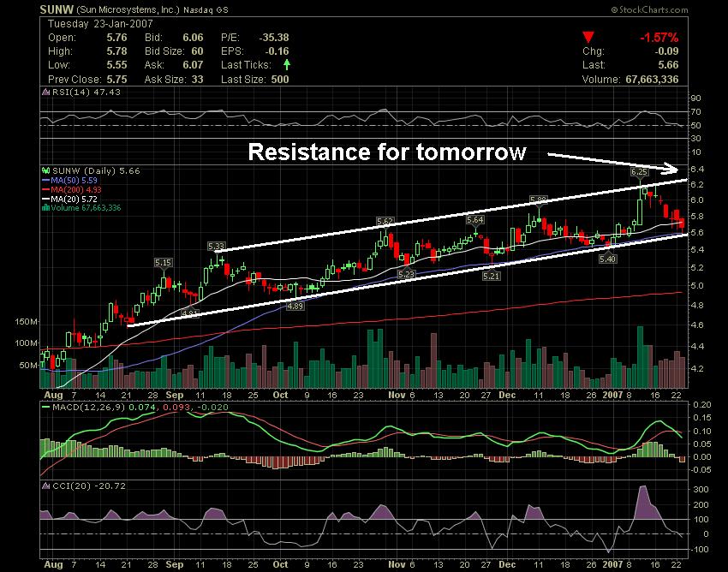Click the red down triangle beside -1.57%

tap(588, 38)
